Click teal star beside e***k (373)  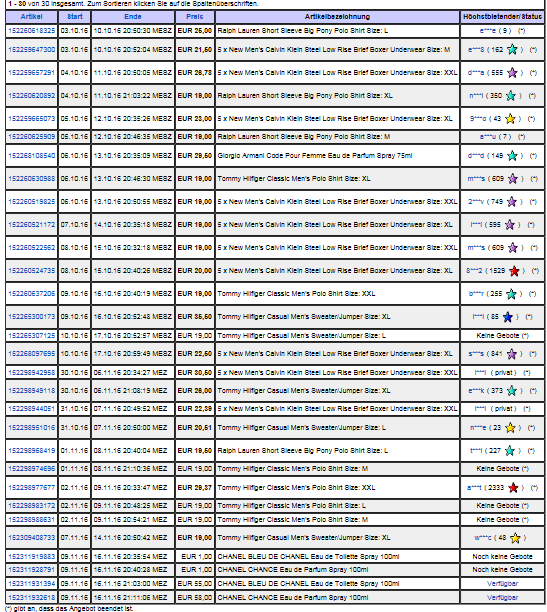point(511,390)
